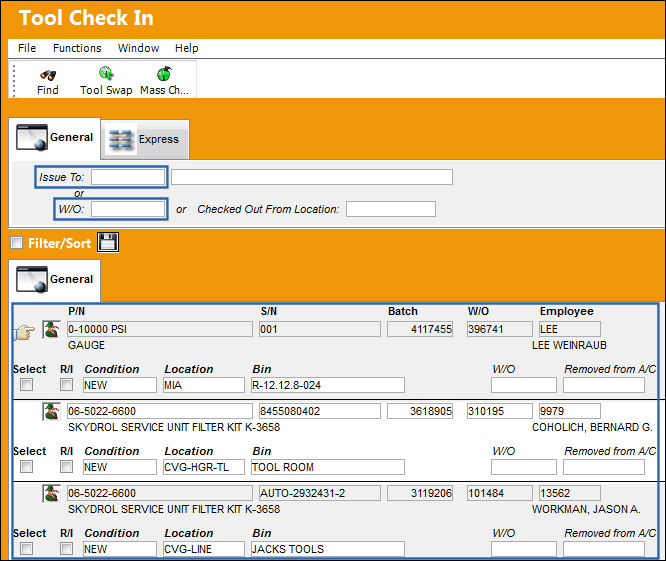Image resolution: width=666 pixels, height=561 pixels.
Task: Click Location field CVG-LINE
Action: pyautogui.click(x=204, y=549)
